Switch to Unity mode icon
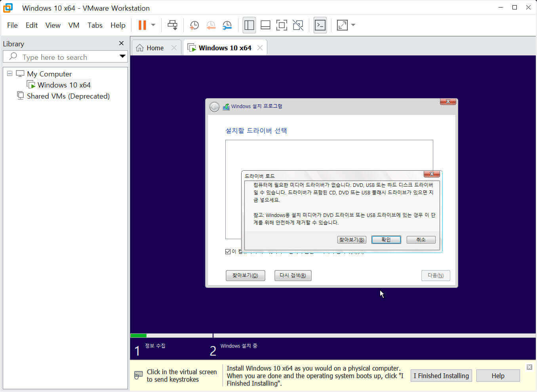Screen dimensions: 537x392 tap(298, 25)
